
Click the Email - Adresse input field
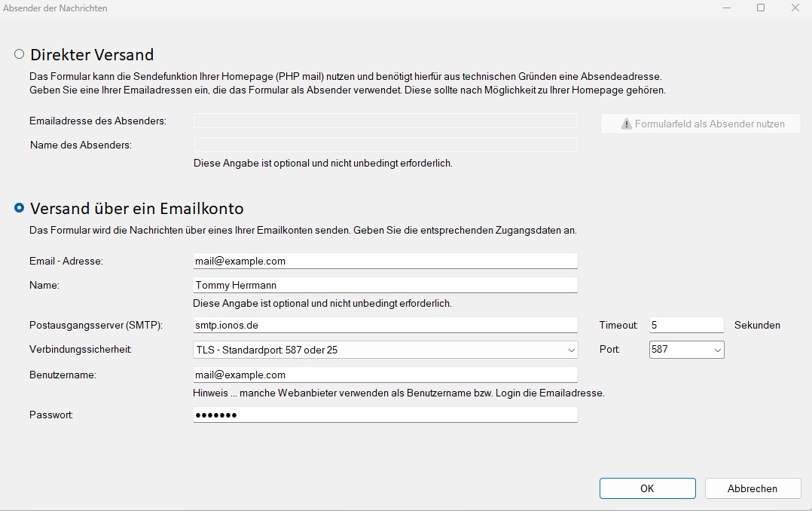tap(385, 261)
